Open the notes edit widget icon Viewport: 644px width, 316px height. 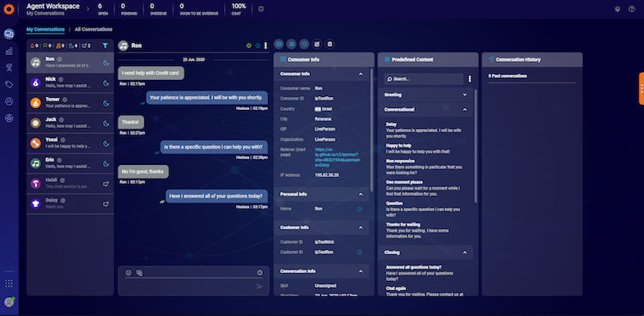[x=317, y=44]
